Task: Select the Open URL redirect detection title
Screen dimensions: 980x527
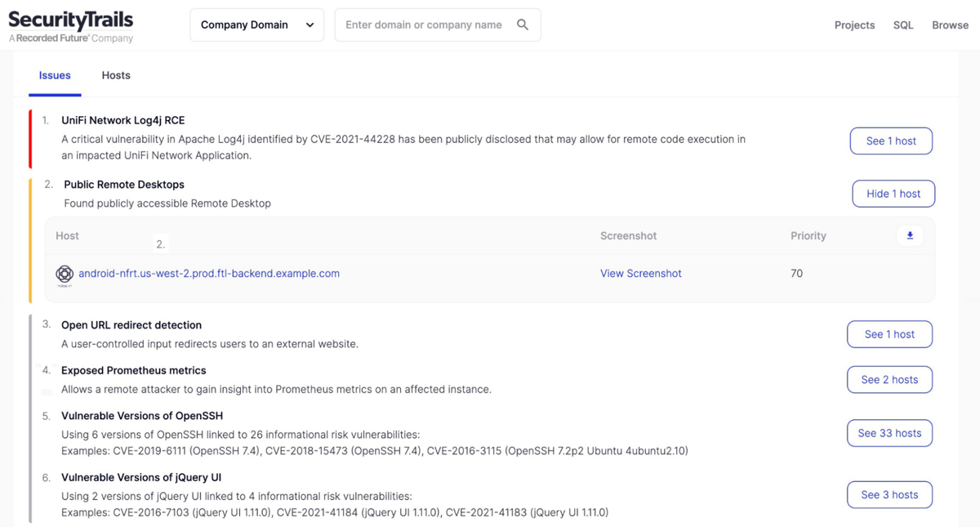Action: [131, 325]
